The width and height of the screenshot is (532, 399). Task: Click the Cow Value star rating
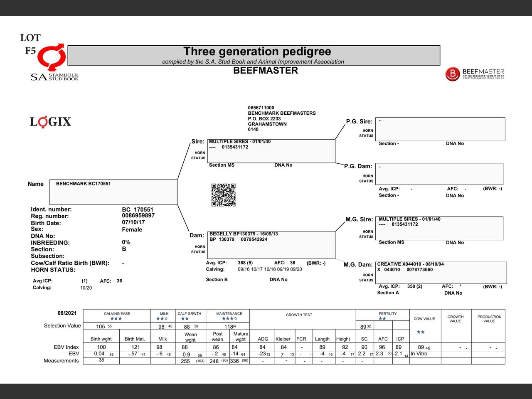(x=421, y=332)
